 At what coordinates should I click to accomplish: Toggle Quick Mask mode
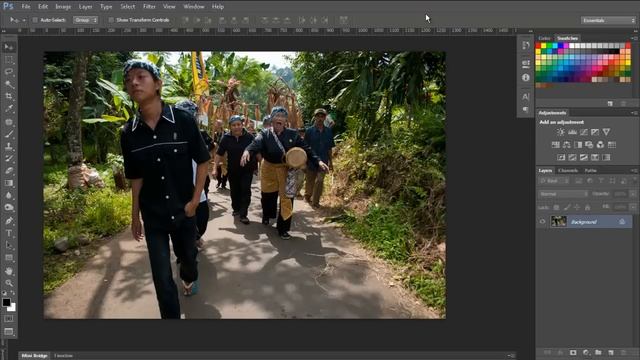point(9,318)
